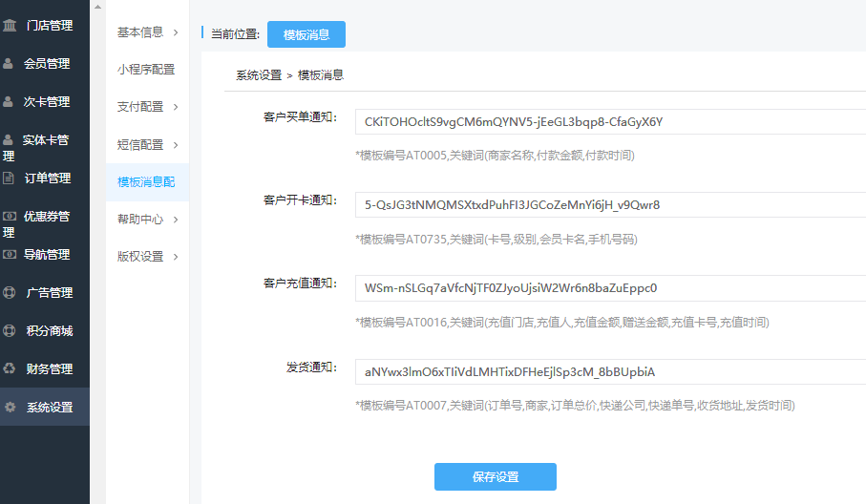Click the 优惠券管理 money icon
The image size is (866, 504).
coord(10,217)
